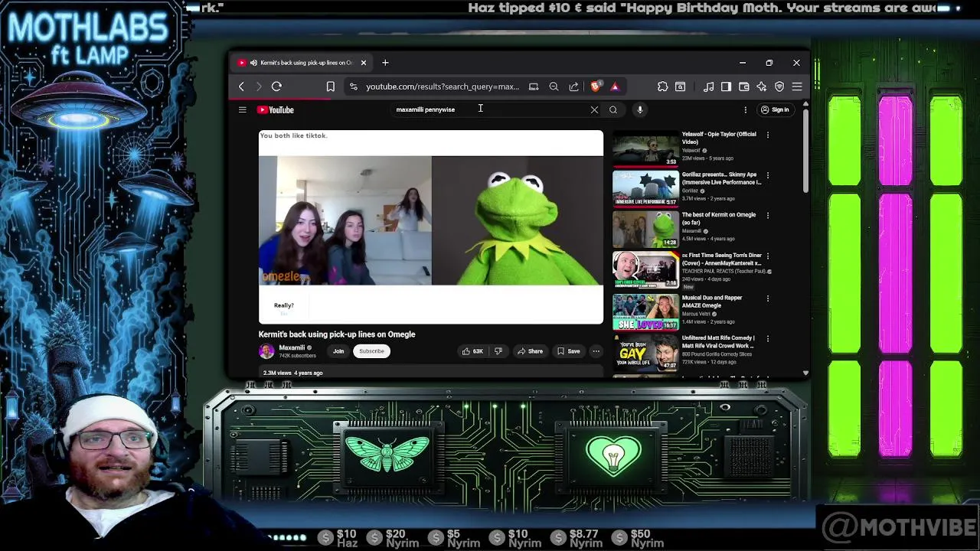The image size is (980, 551).
Task: Click the zoom magnifier icon in the address bar
Action: pos(554,86)
